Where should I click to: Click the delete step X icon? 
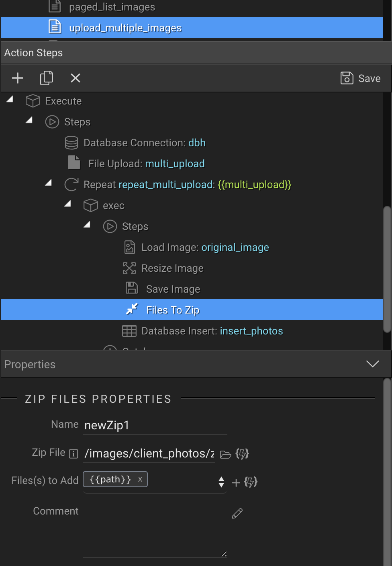click(x=76, y=78)
